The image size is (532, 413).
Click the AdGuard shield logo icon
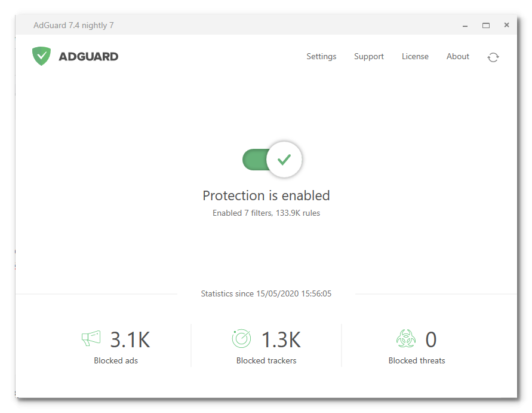coord(41,56)
